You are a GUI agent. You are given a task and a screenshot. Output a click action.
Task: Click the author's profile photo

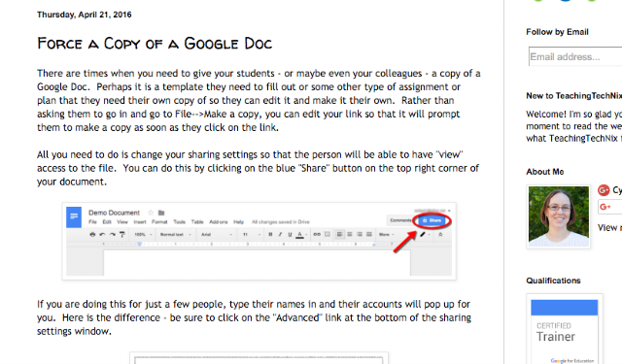point(559,216)
